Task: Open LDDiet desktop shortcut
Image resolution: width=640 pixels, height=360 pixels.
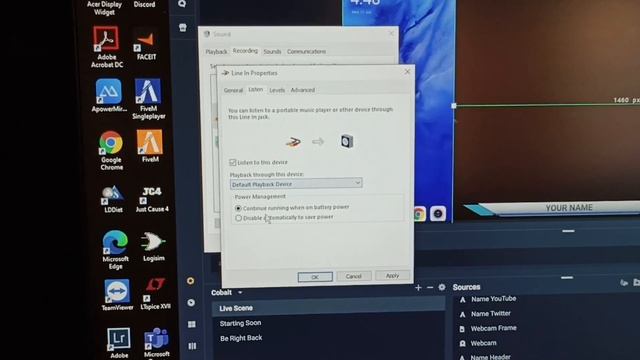Action: pyautogui.click(x=113, y=199)
